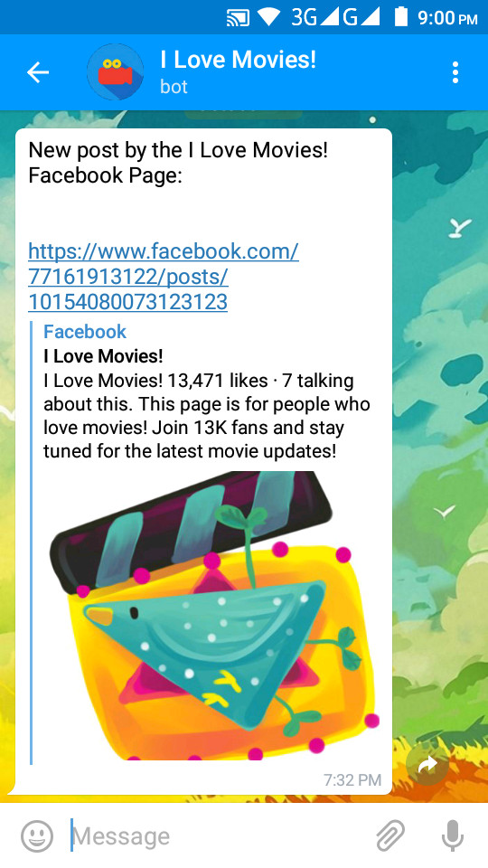
Task: Tap the 9:00 PM status bar clock
Action: [447, 18]
